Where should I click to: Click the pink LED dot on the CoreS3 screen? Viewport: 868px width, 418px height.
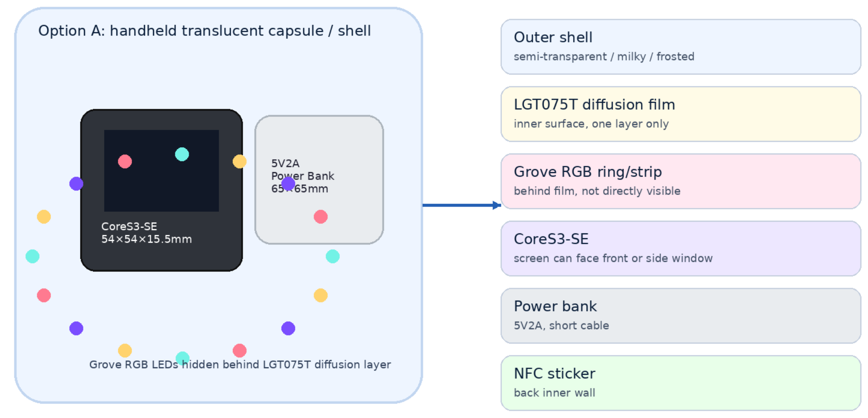pos(125,161)
